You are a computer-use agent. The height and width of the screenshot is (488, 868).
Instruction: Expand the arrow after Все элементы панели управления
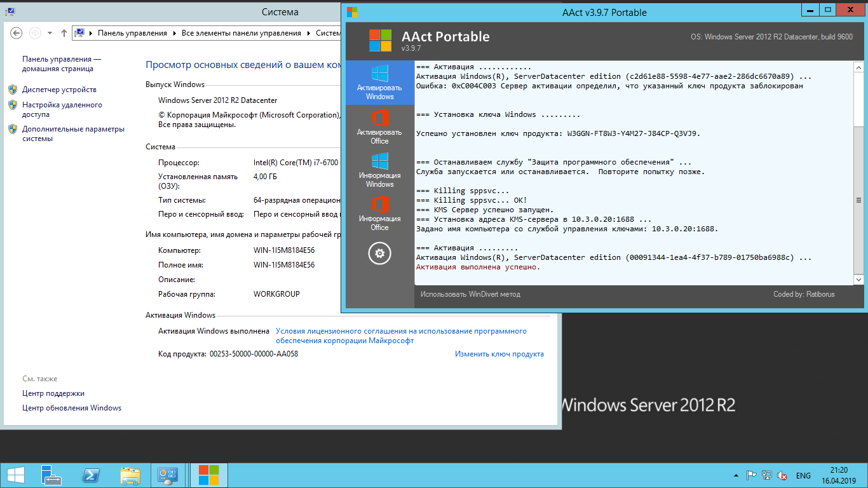[309, 33]
